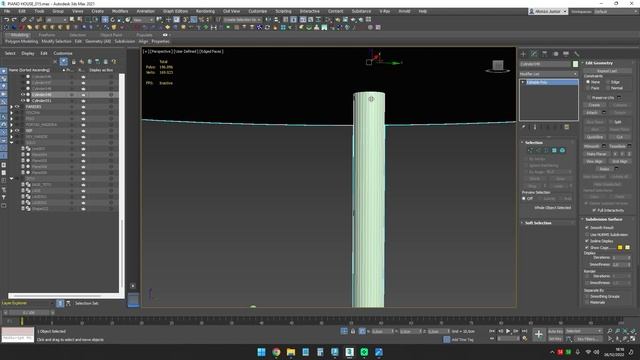Open scene explorer Display menu
The height and width of the screenshot is (360, 640).
tap(28, 53)
